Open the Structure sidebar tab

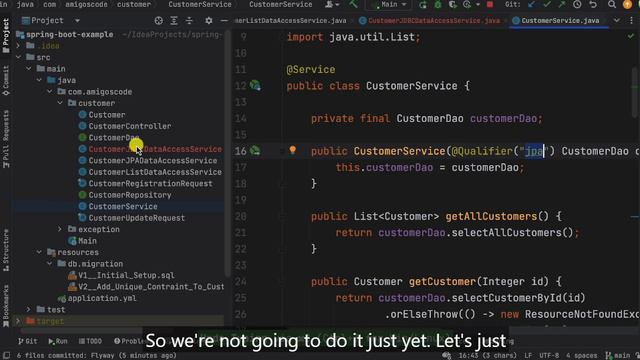click(6, 250)
